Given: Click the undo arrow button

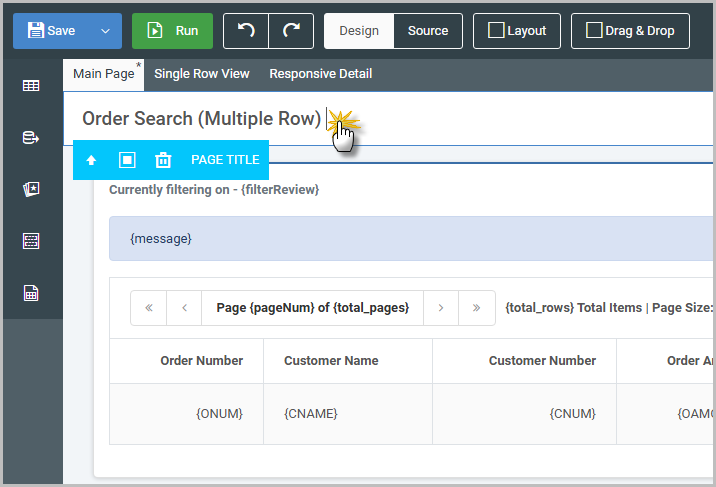Looking at the screenshot, I should [246, 31].
